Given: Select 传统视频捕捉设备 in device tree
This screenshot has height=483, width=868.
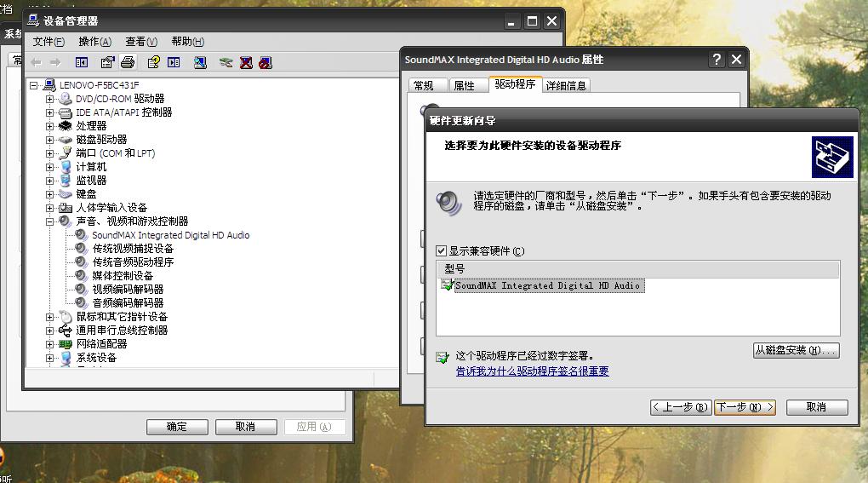Looking at the screenshot, I should tap(133, 249).
